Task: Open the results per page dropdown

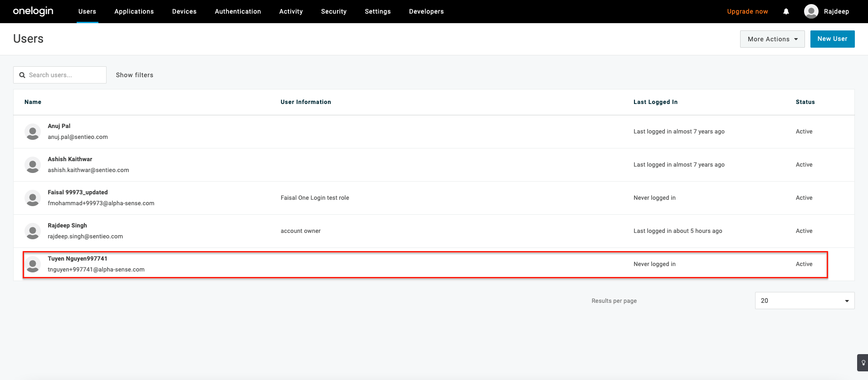Action: (x=804, y=301)
